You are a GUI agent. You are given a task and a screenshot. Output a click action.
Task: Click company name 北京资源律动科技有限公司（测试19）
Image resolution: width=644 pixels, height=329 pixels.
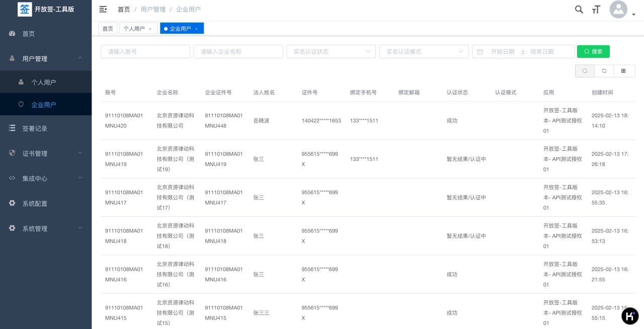coord(175,159)
